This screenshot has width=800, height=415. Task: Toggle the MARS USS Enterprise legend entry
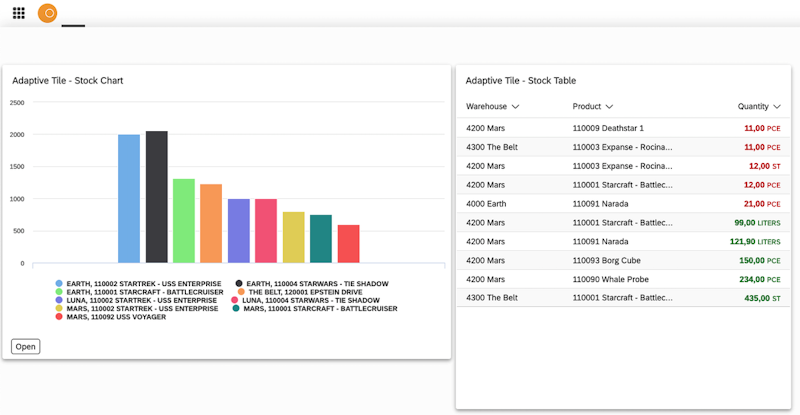tap(142, 309)
